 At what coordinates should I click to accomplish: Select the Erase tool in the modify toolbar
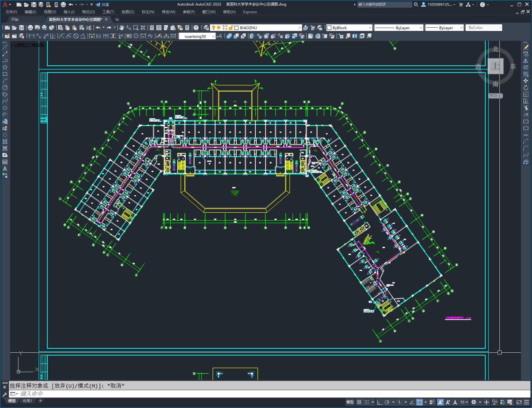point(526,47)
